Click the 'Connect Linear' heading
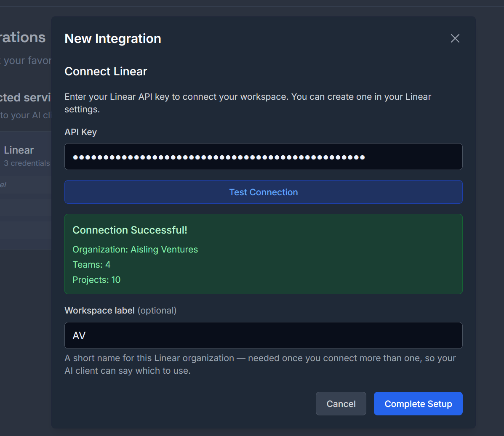Screen dimensions: 504x436 tap(106, 71)
